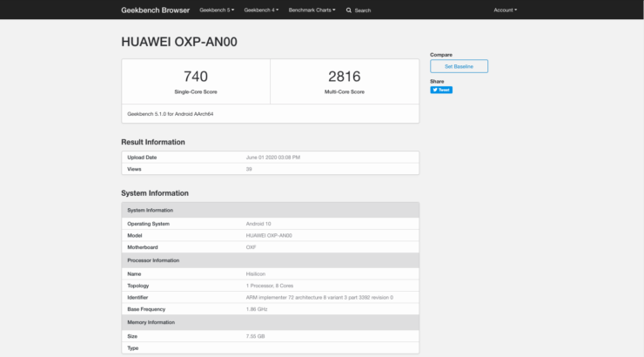The width and height of the screenshot is (644, 357).
Task: Share result with the Tweet button
Action: click(441, 90)
